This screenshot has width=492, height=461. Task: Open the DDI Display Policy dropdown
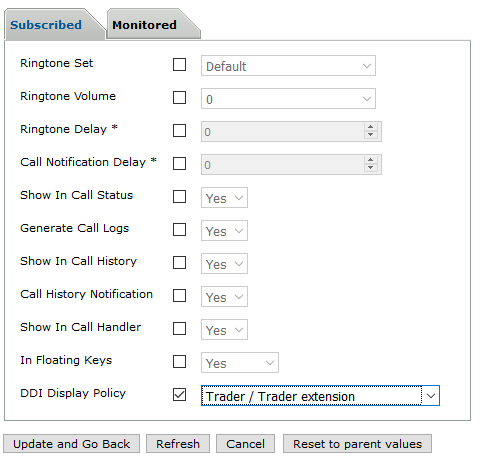coord(320,396)
